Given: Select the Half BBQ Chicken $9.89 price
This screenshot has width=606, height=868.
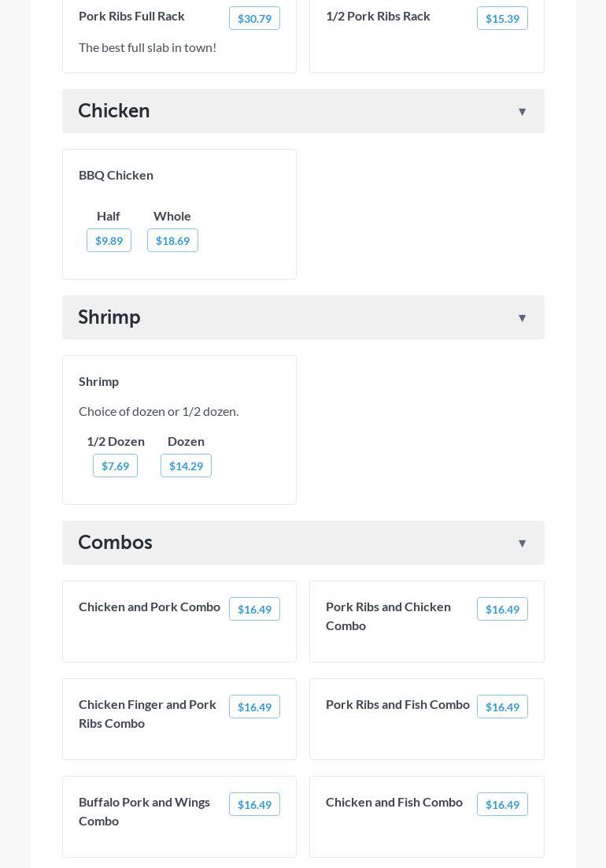Looking at the screenshot, I should [109, 240].
